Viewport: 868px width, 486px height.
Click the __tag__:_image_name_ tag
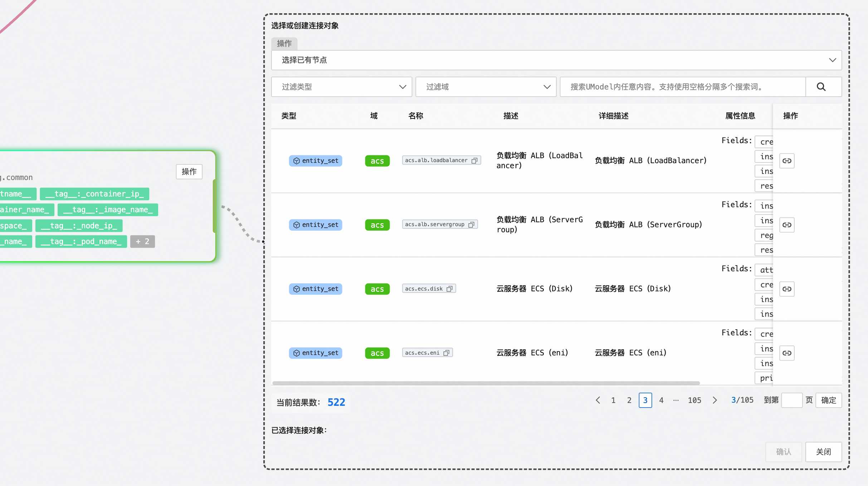pos(108,210)
